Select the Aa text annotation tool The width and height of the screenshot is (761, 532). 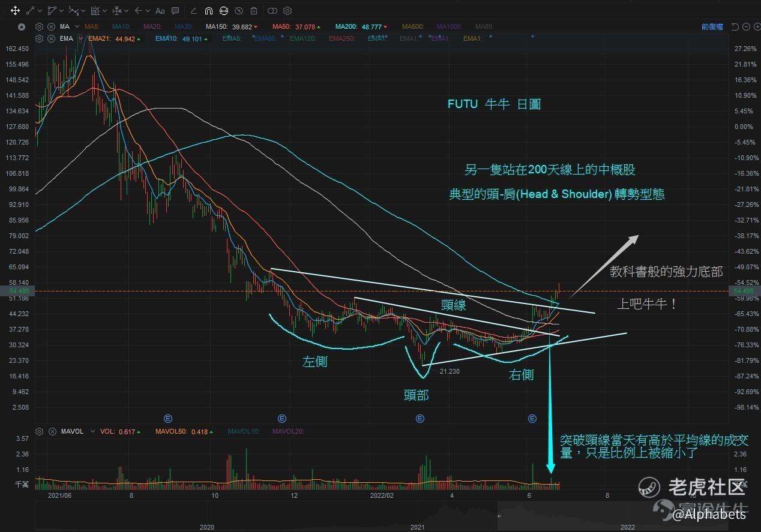pos(160,11)
